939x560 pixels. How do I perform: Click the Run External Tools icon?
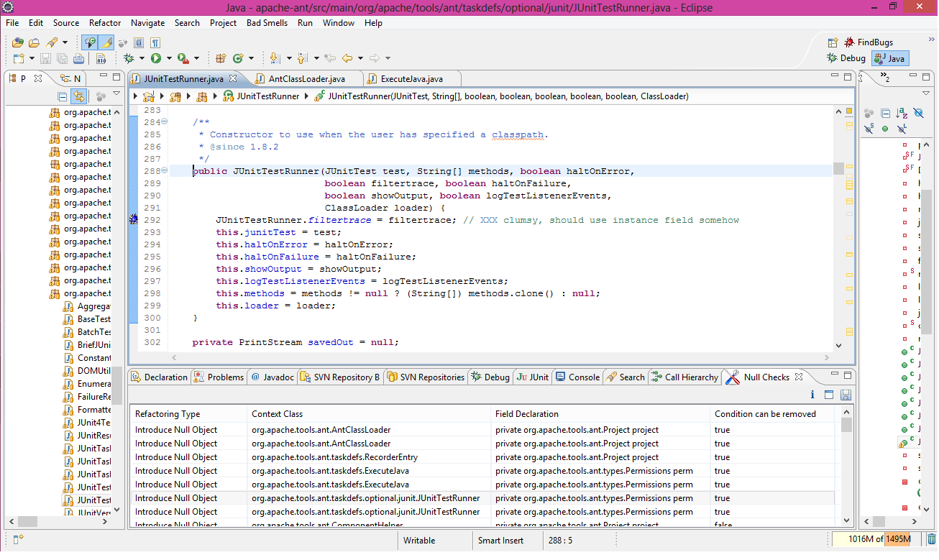coord(183,58)
